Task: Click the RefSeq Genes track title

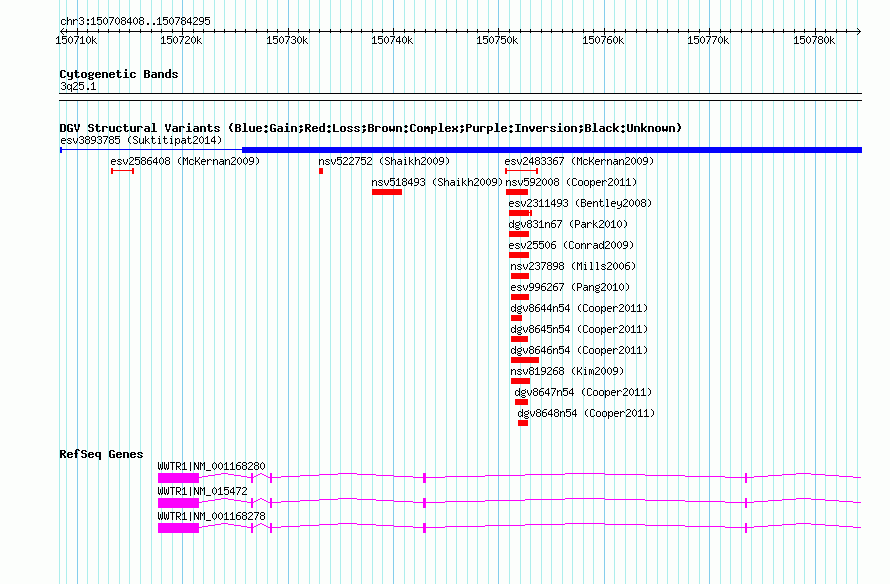Action: (101, 454)
